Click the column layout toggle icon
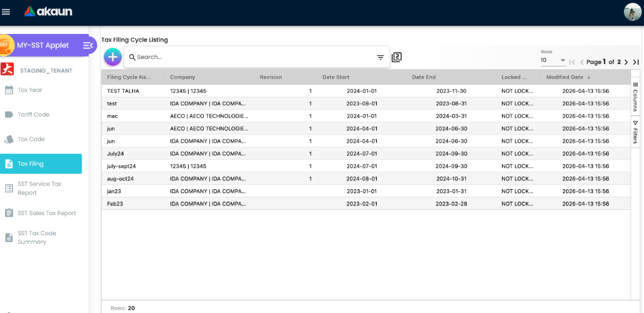 point(396,57)
